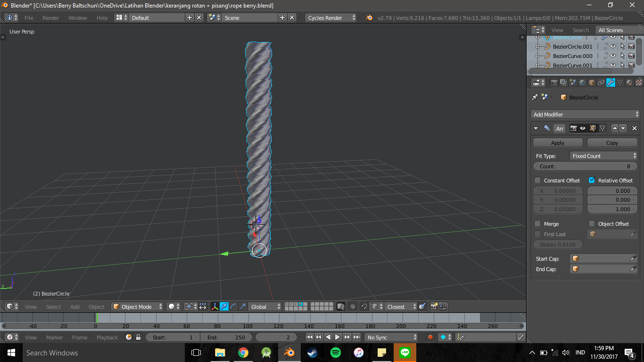Open the timeline Marker menu
Screen dimensions: 644x362
(54, 337)
